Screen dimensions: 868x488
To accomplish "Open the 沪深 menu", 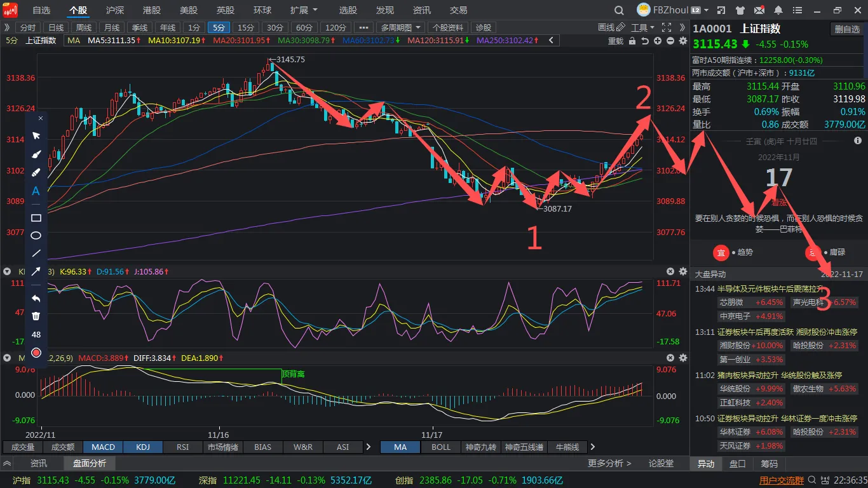I will (x=115, y=10).
